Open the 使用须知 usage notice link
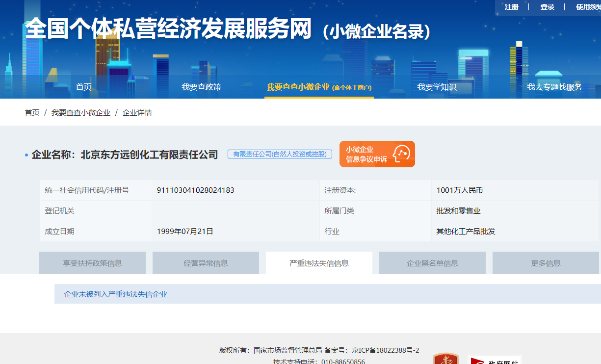 point(588,7)
